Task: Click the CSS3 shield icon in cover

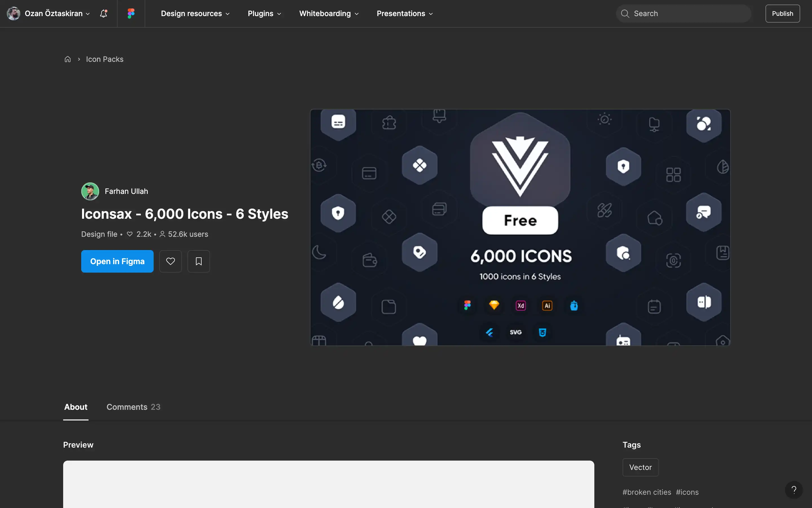Action: pos(542,332)
